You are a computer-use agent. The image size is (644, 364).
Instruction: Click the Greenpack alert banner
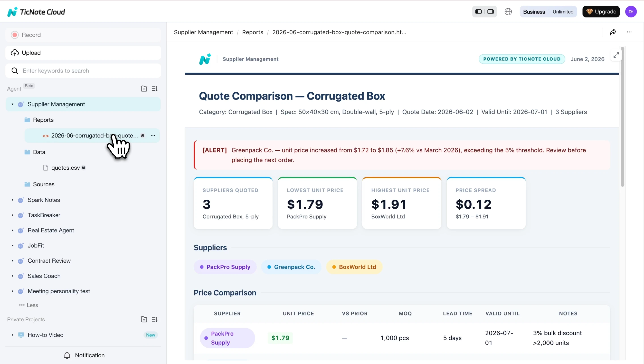point(402,155)
